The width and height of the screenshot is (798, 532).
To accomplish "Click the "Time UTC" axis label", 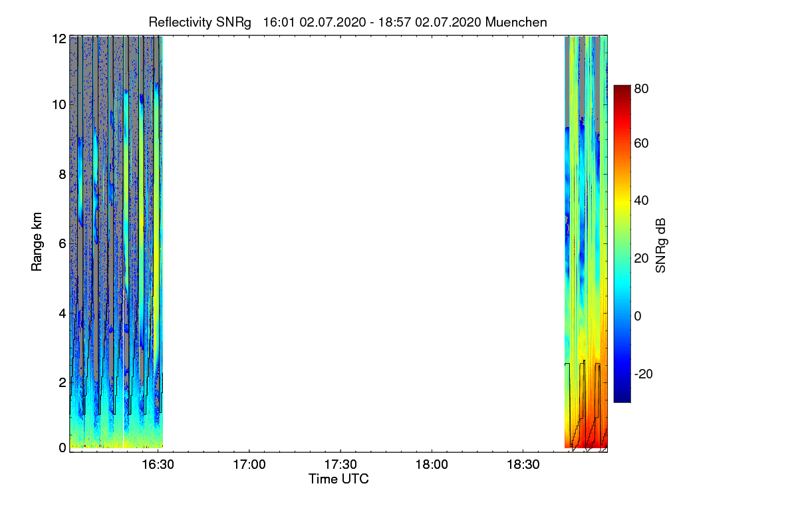I will (x=338, y=479).
